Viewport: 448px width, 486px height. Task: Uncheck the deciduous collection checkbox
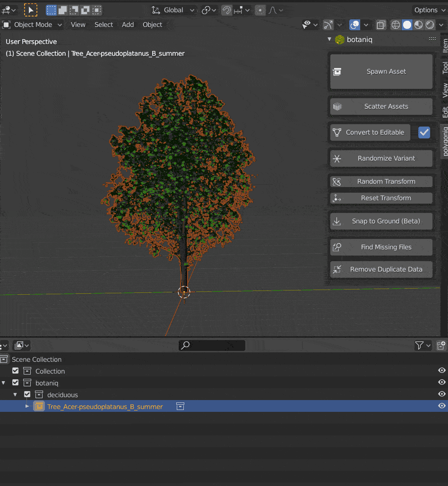(x=27, y=394)
